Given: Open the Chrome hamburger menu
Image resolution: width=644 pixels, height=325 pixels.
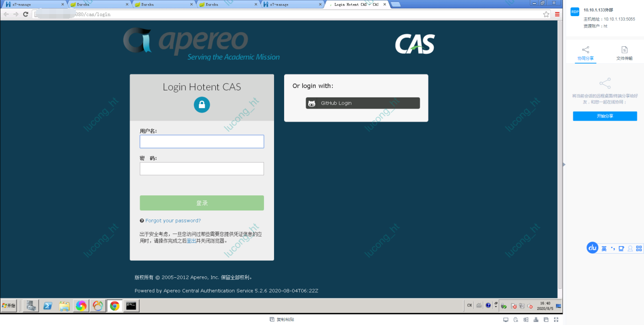Looking at the screenshot, I should pos(557,15).
